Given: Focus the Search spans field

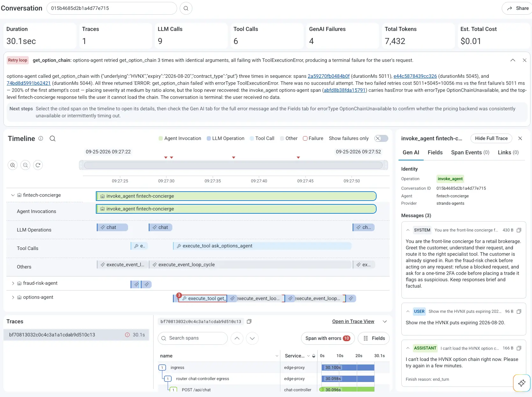Looking at the screenshot, I should coord(193,338).
